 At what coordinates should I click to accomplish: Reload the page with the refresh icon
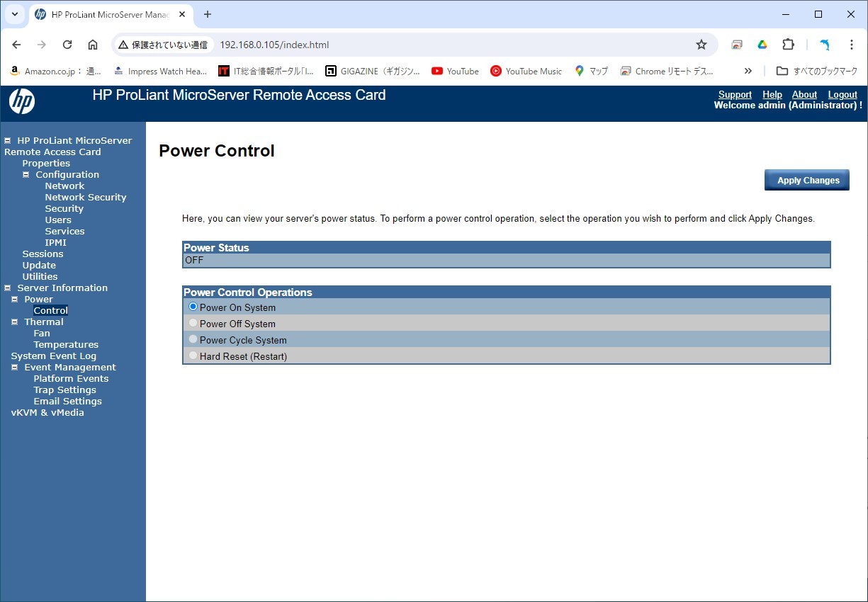tap(67, 45)
